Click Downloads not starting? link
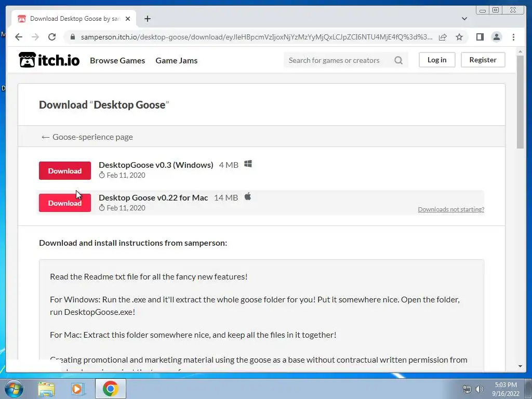 (x=451, y=209)
